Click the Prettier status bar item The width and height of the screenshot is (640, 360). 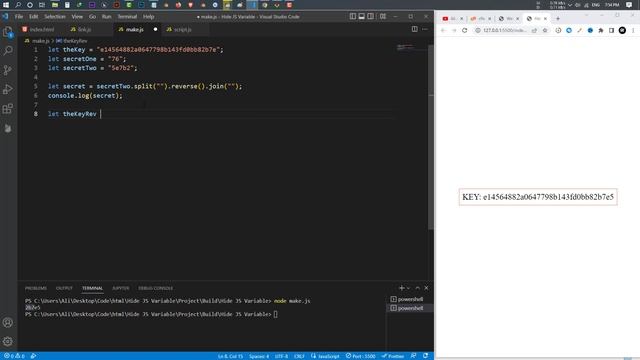393,356
